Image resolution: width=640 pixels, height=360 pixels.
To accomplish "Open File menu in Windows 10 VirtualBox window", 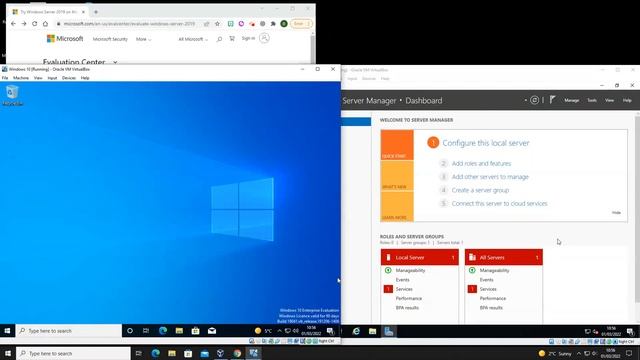I will [5, 78].
